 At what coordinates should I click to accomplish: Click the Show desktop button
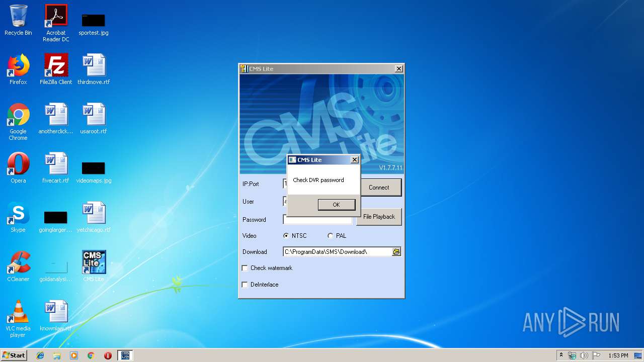click(639, 355)
